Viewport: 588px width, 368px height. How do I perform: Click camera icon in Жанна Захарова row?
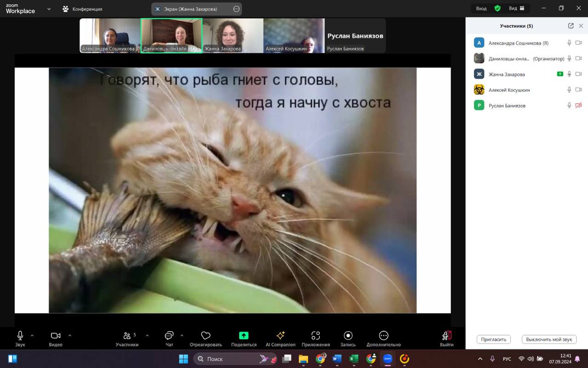pyautogui.click(x=578, y=74)
